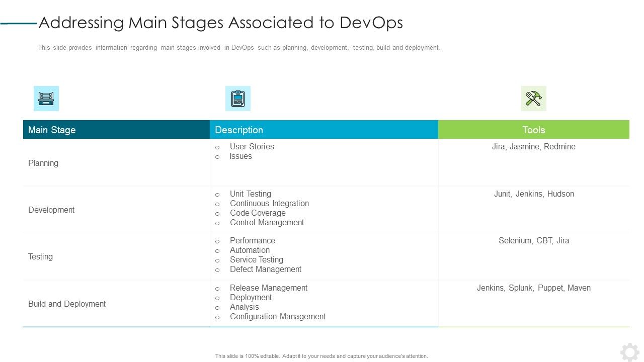Select the bullet next to Release Management
The width and height of the screenshot is (644, 362).
[218, 288]
